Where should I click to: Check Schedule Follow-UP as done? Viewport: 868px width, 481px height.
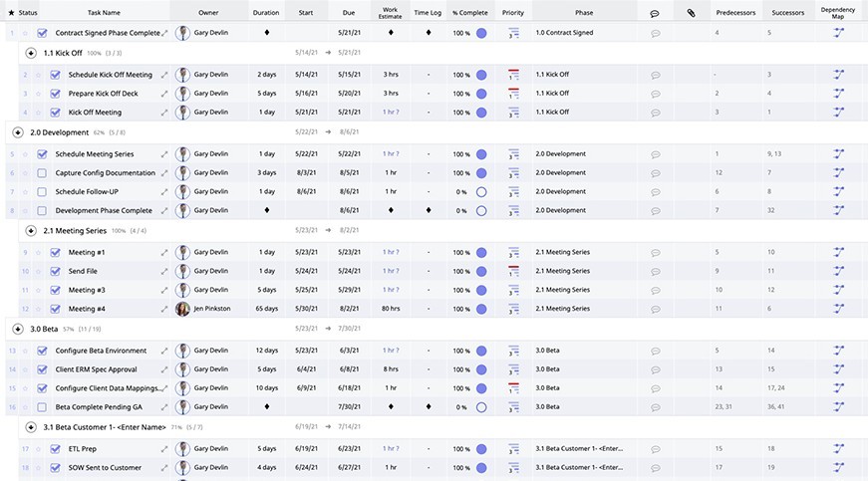click(42, 192)
